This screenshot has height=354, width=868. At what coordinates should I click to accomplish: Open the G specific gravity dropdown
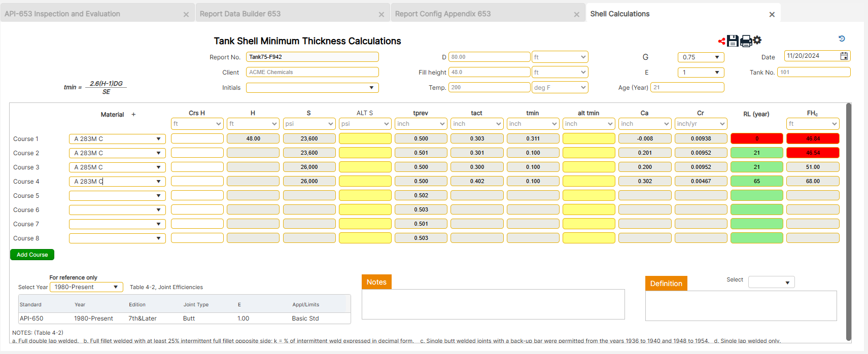coord(701,57)
